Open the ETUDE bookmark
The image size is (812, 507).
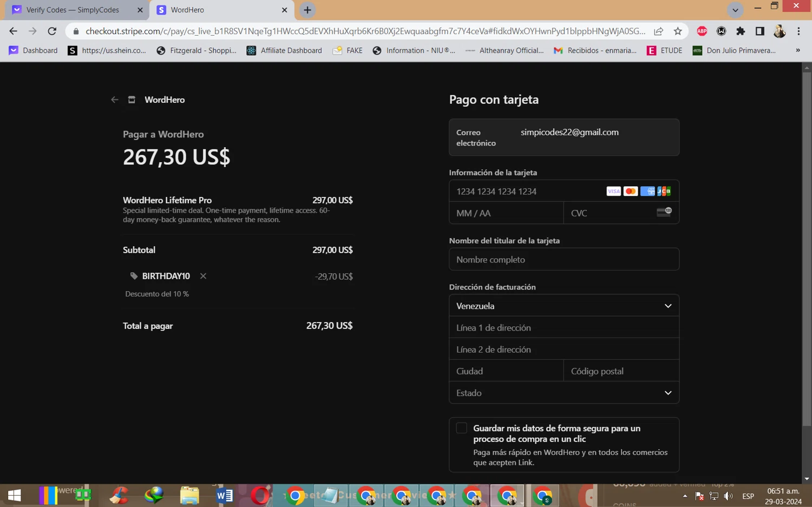664,50
